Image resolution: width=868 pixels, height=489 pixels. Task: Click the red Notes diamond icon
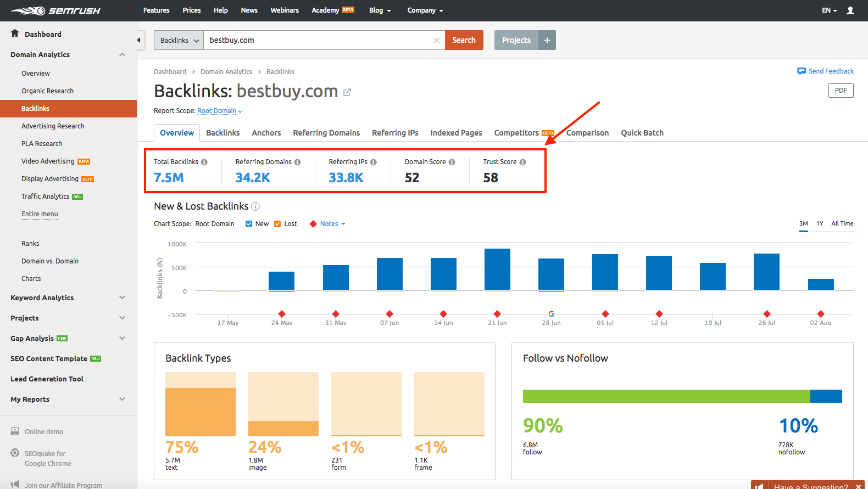313,224
